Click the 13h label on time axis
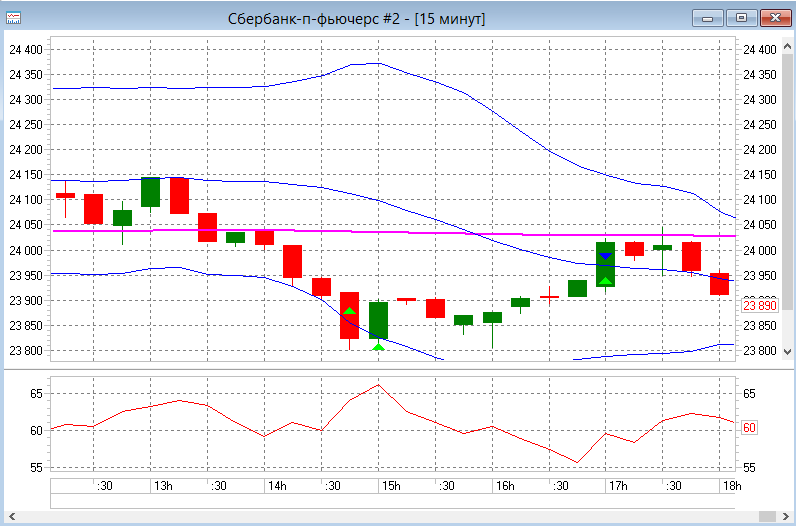The width and height of the screenshot is (796, 526). point(163,486)
